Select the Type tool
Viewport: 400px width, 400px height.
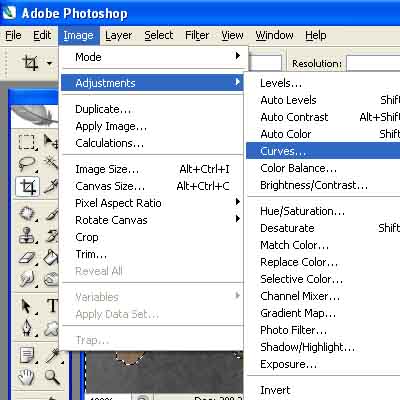coord(51,305)
